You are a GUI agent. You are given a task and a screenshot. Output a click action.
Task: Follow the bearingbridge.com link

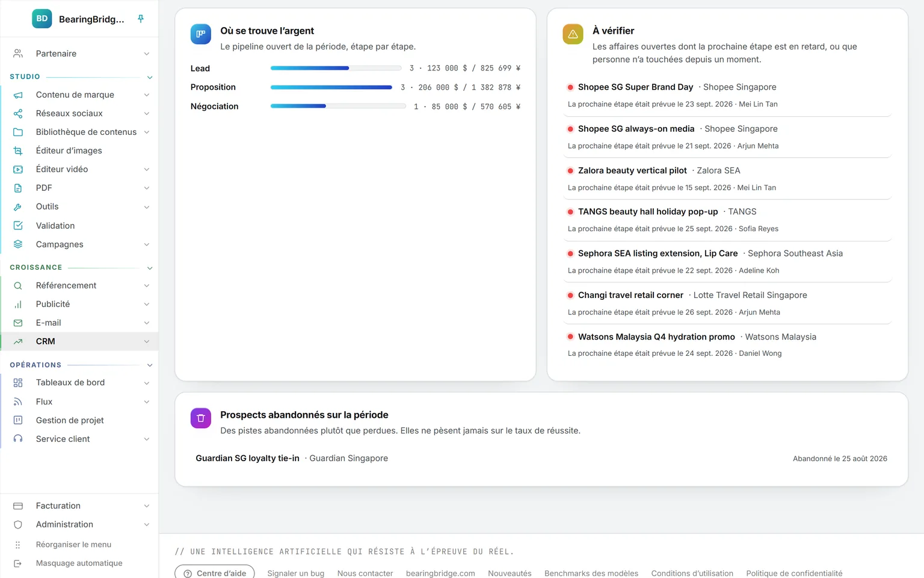coord(440,573)
